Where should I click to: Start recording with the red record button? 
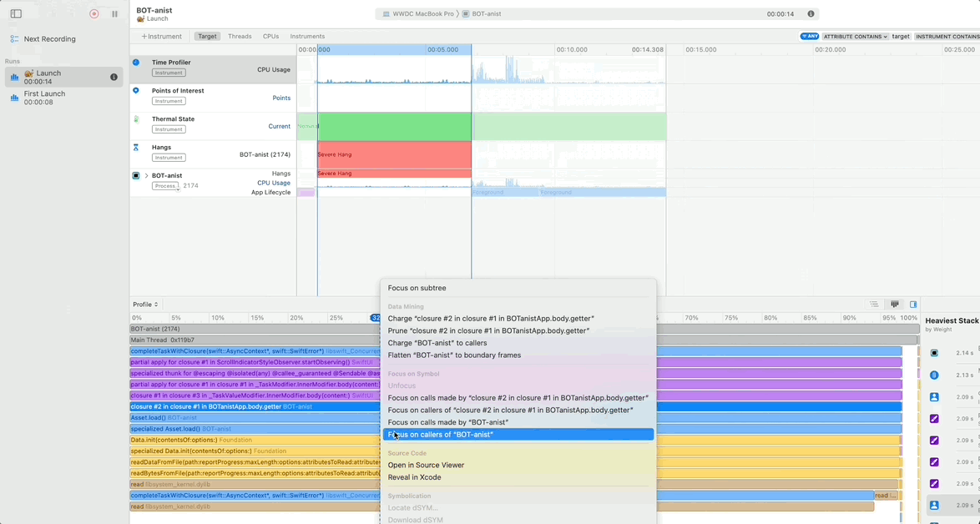coord(93,13)
